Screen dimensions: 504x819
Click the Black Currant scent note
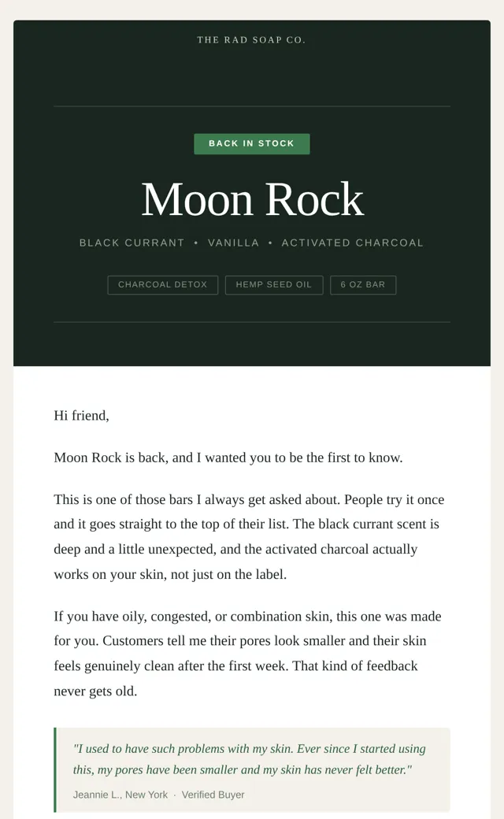(x=132, y=243)
